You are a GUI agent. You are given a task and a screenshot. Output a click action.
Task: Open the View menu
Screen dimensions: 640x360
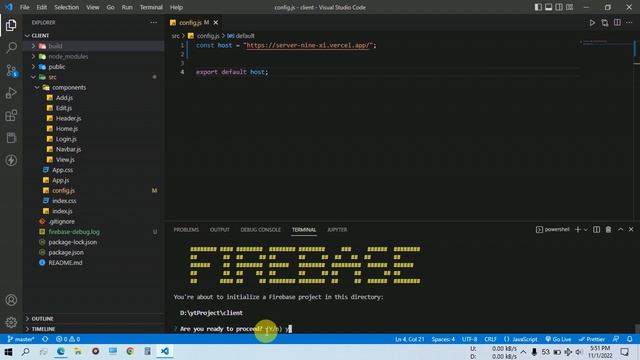(x=93, y=7)
